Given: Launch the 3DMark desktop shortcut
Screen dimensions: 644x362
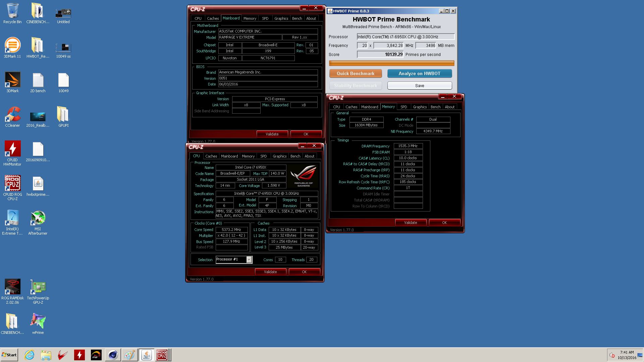Looking at the screenshot, I should (x=12, y=82).
